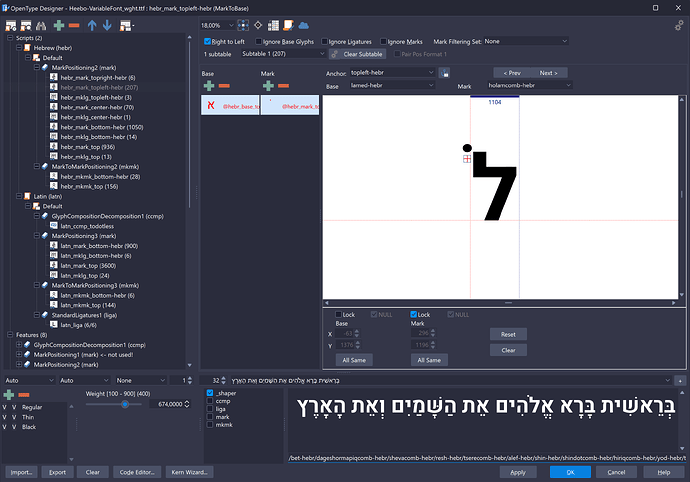Click the green plus under the Mark column
Viewport: 690px width, 482px height.
pyautogui.click(x=267, y=86)
